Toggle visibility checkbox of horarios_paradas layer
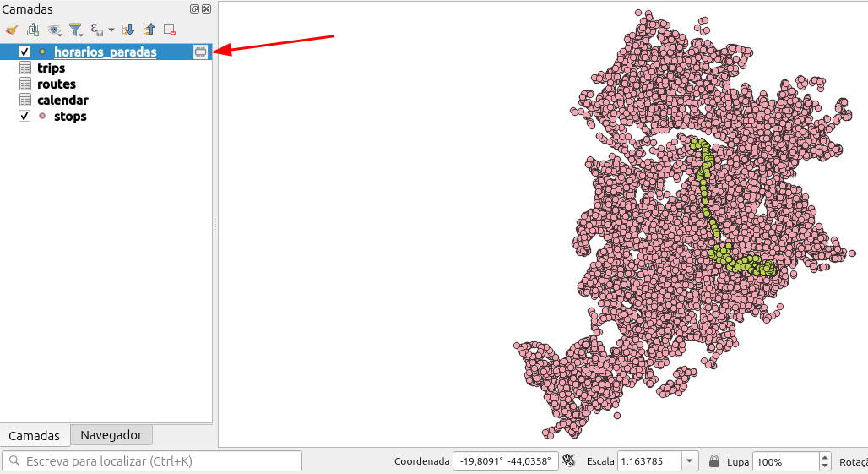Screen dimensions: 868x474 pos(24,52)
